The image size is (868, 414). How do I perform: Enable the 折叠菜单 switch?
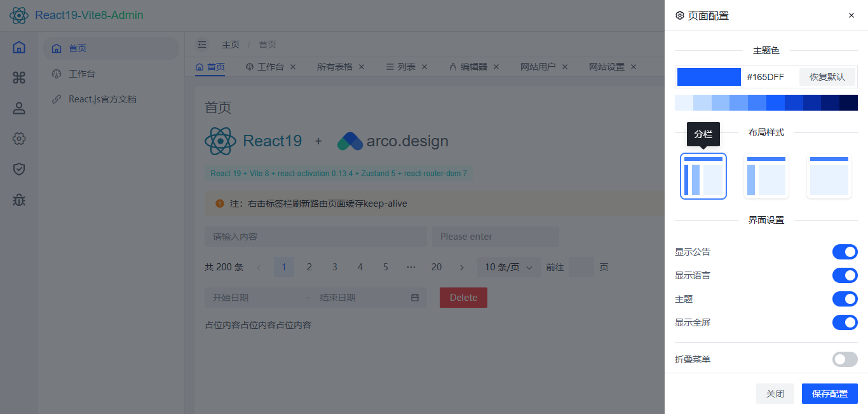click(x=845, y=359)
